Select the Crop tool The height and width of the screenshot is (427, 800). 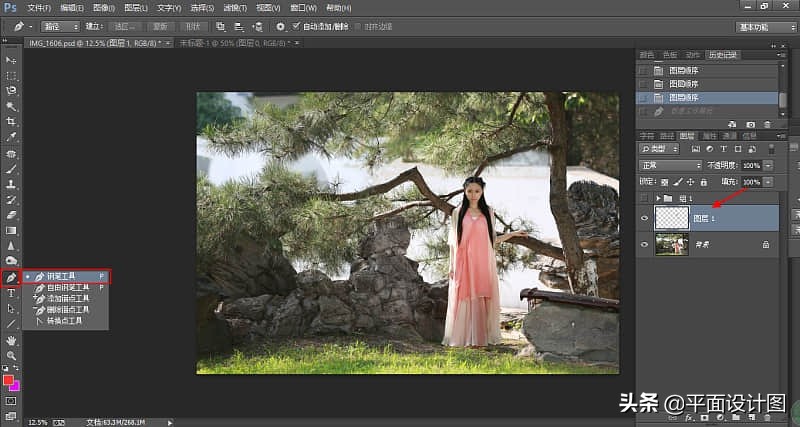click(x=12, y=121)
